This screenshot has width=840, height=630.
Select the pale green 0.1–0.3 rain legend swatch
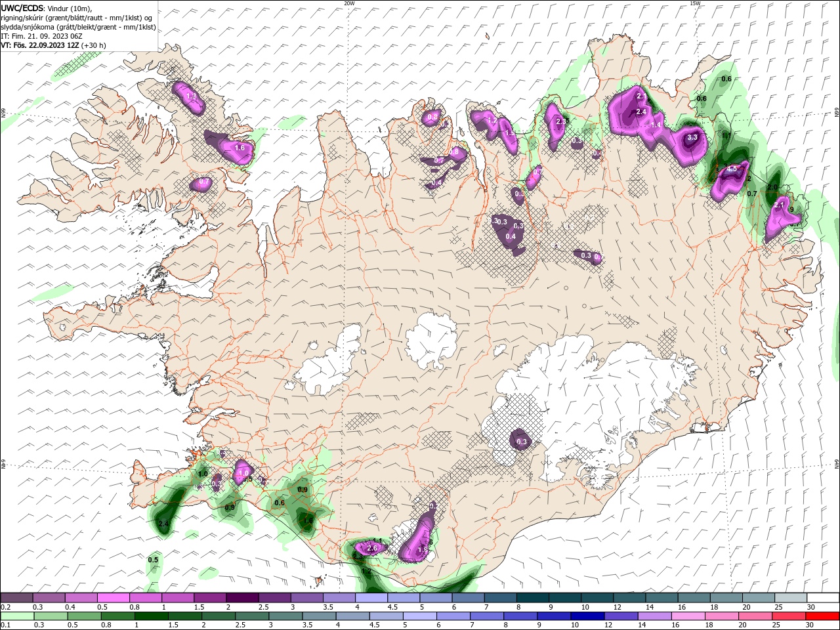coord(16,616)
